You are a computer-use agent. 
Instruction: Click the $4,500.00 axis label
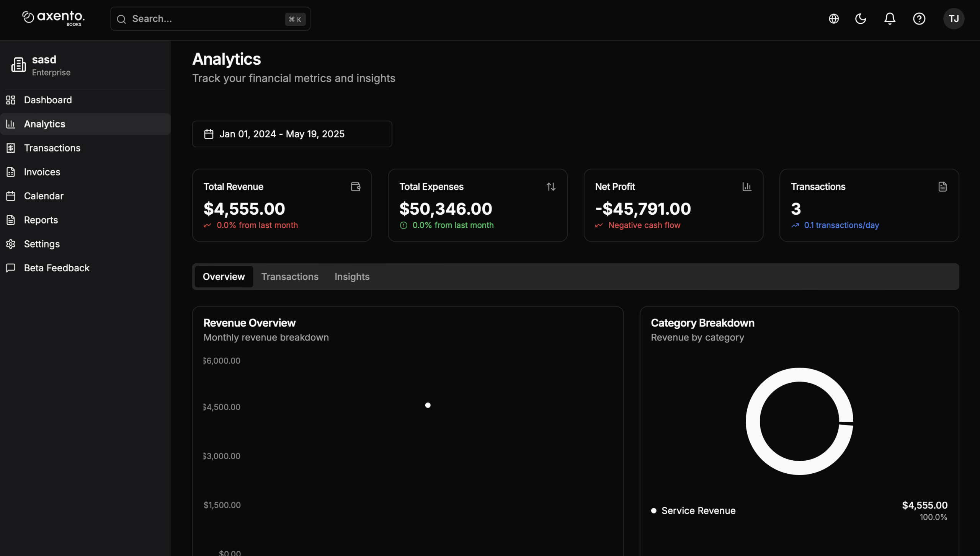click(x=222, y=407)
